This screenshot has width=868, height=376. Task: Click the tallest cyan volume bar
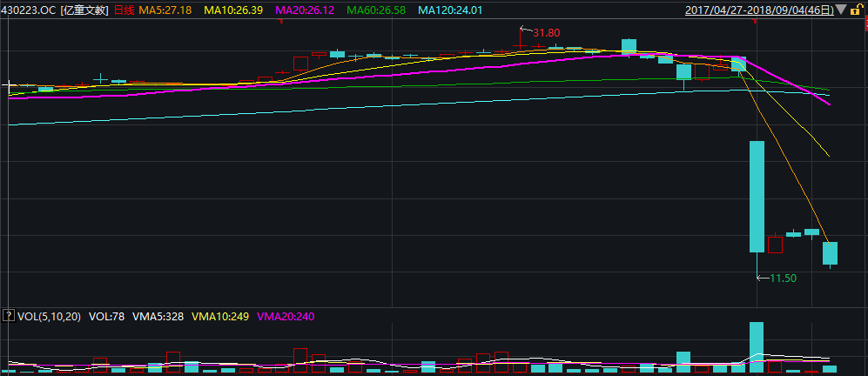(757, 346)
